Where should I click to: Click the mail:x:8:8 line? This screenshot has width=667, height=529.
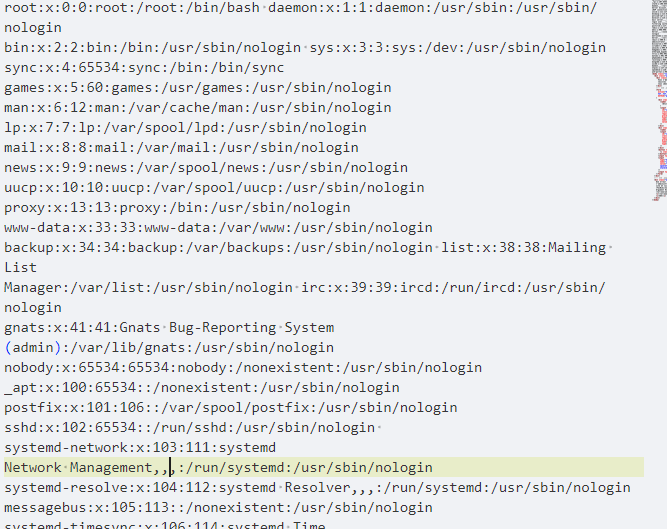tap(181, 148)
